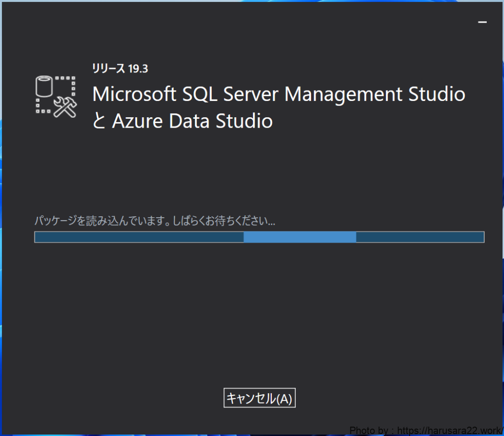Click the light blue moving progress segment
This screenshot has width=504, height=436.
(299, 237)
